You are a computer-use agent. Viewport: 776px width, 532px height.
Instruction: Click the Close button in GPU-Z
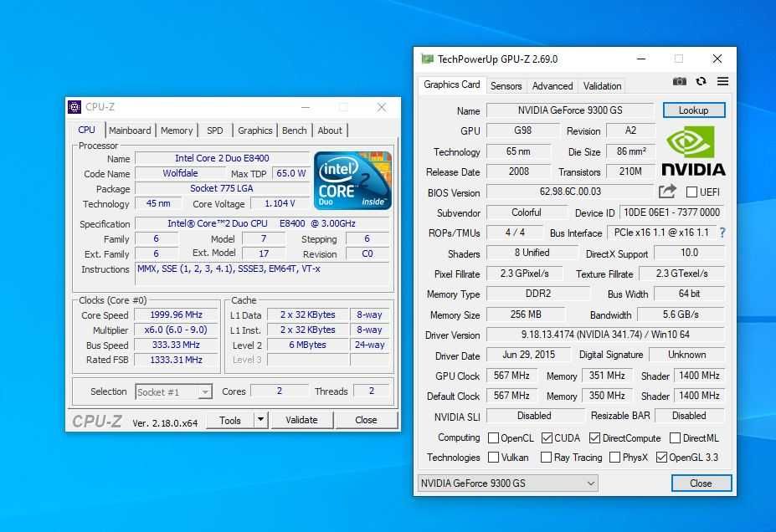click(701, 483)
